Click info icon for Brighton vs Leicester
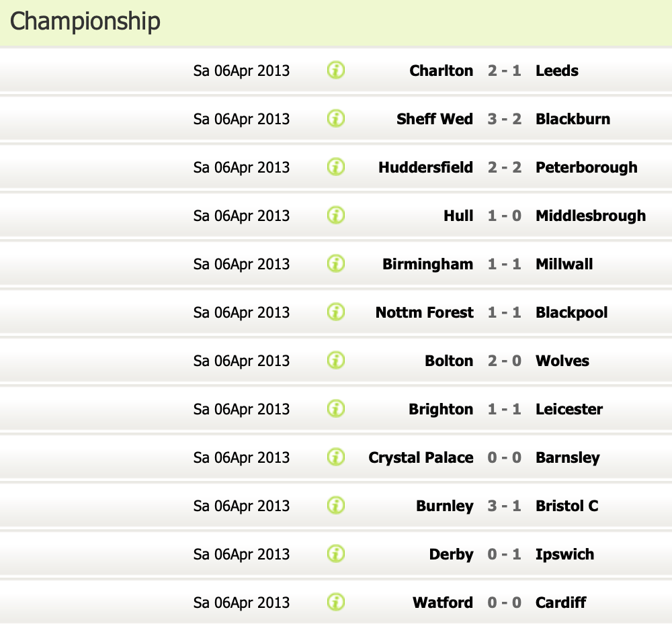Image resolution: width=672 pixels, height=626 pixels. (x=336, y=409)
